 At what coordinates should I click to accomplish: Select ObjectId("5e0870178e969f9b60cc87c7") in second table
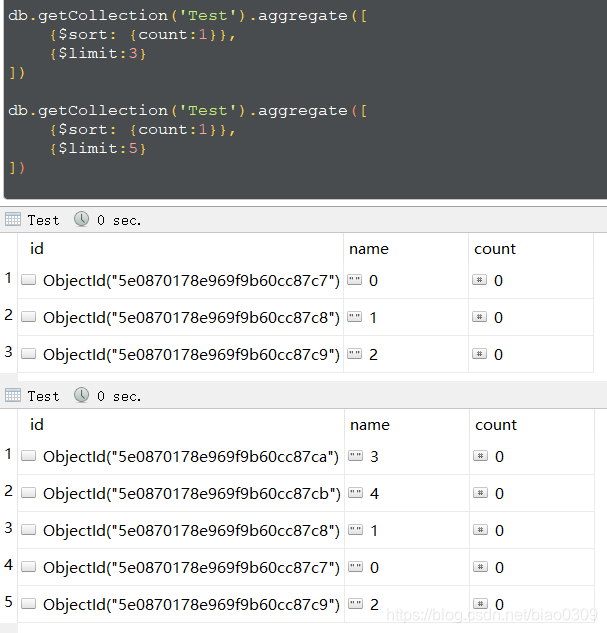click(191, 568)
